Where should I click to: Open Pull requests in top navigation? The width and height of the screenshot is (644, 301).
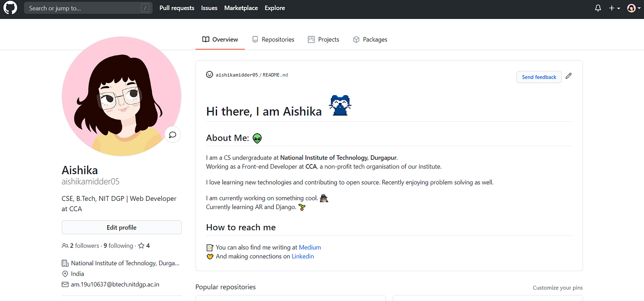coord(177,8)
